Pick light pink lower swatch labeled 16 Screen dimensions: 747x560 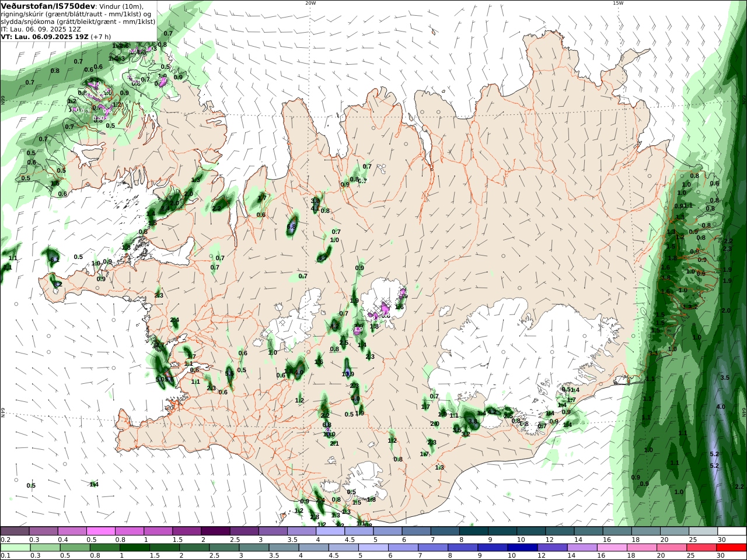[612, 548]
